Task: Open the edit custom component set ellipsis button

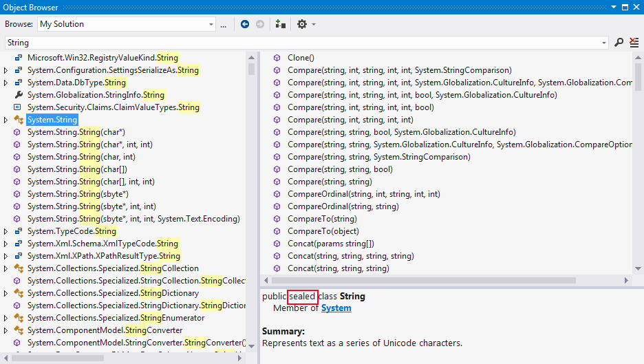Action: 223,25
